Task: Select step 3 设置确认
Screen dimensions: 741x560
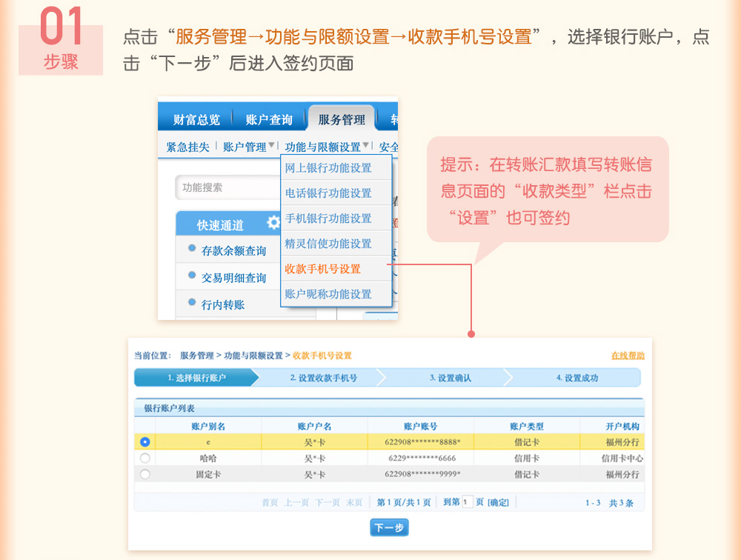Action: pyautogui.click(x=450, y=378)
